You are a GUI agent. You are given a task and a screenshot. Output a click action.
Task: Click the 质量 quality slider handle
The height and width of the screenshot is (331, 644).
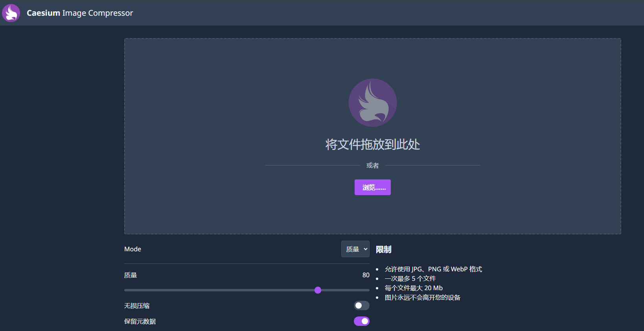coord(318,290)
